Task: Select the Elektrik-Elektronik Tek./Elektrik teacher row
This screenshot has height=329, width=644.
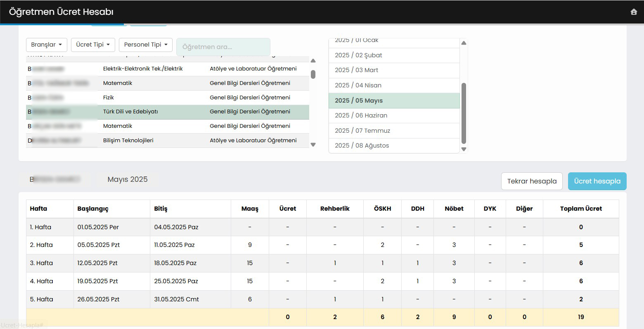Action: (x=168, y=69)
